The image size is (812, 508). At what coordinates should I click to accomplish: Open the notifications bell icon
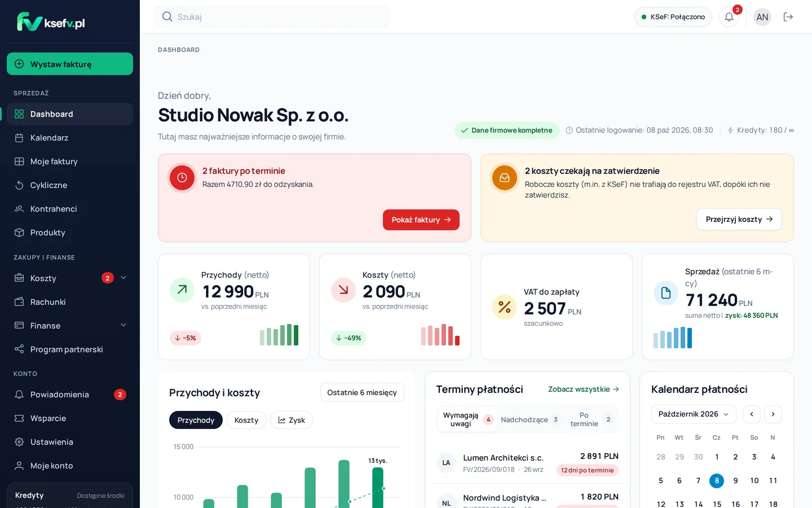click(x=729, y=17)
